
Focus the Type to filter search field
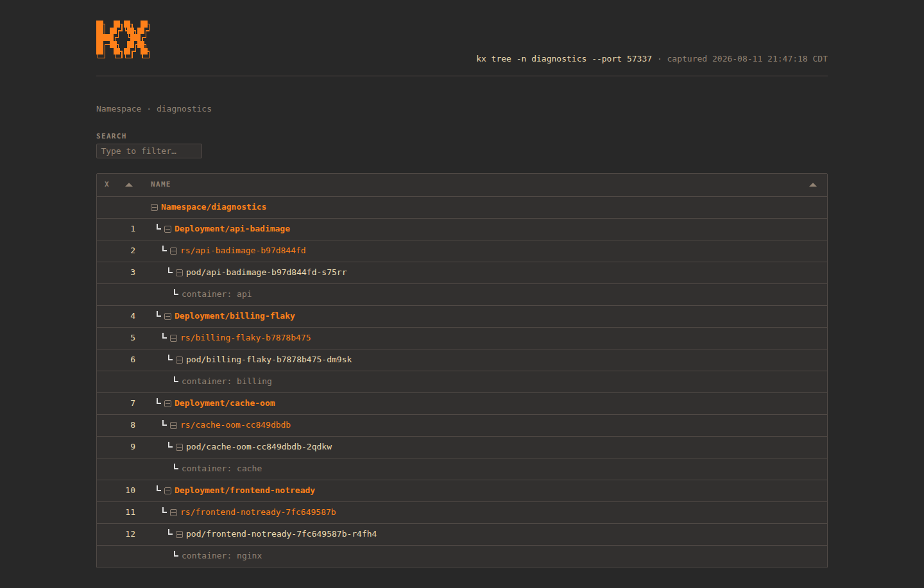click(149, 151)
